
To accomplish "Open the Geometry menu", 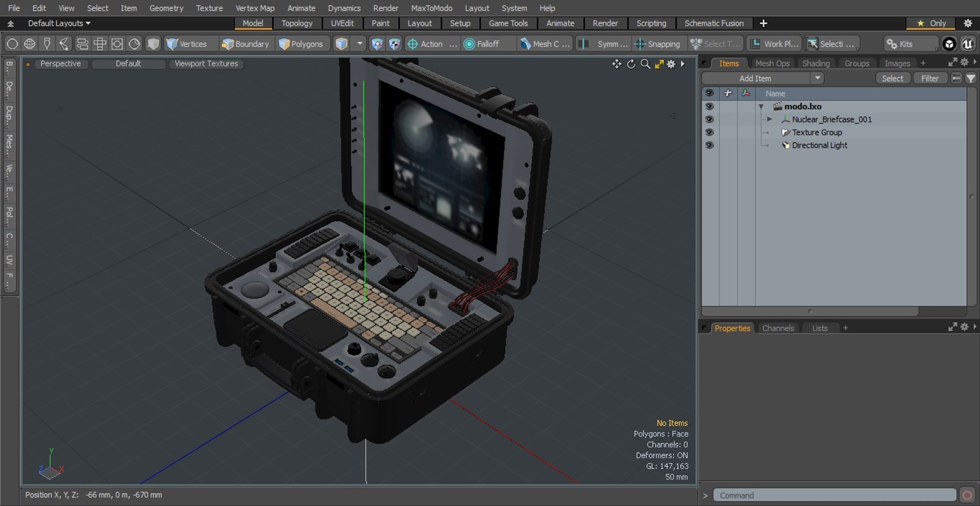I will [166, 8].
